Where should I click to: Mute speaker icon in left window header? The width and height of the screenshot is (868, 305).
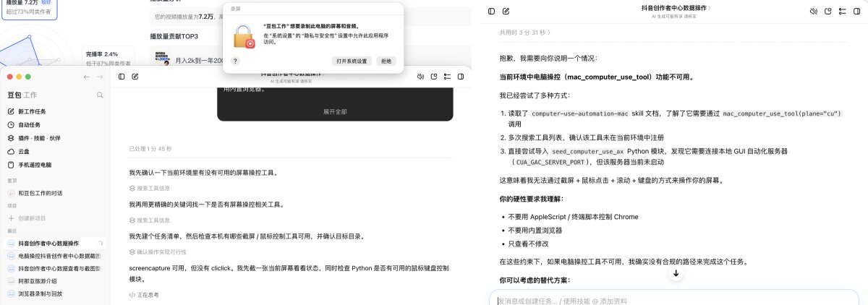(x=420, y=77)
